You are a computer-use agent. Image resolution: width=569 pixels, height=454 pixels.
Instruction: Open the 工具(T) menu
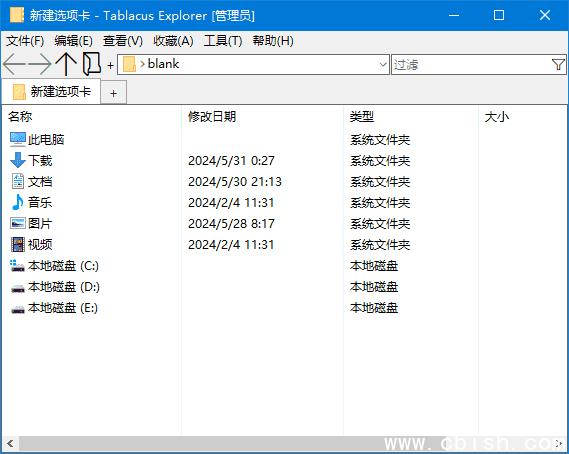[x=223, y=41]
